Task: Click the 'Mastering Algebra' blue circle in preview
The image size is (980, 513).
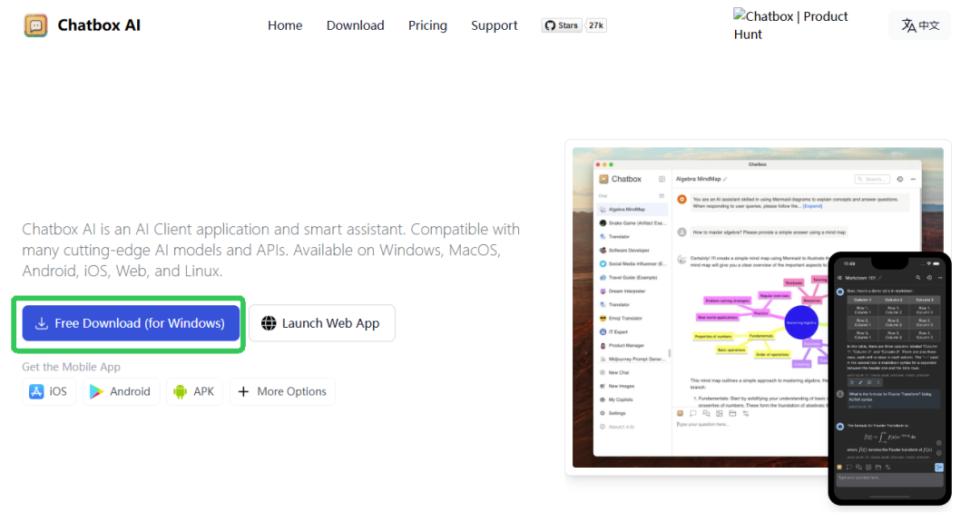Action: coord(801,323)
